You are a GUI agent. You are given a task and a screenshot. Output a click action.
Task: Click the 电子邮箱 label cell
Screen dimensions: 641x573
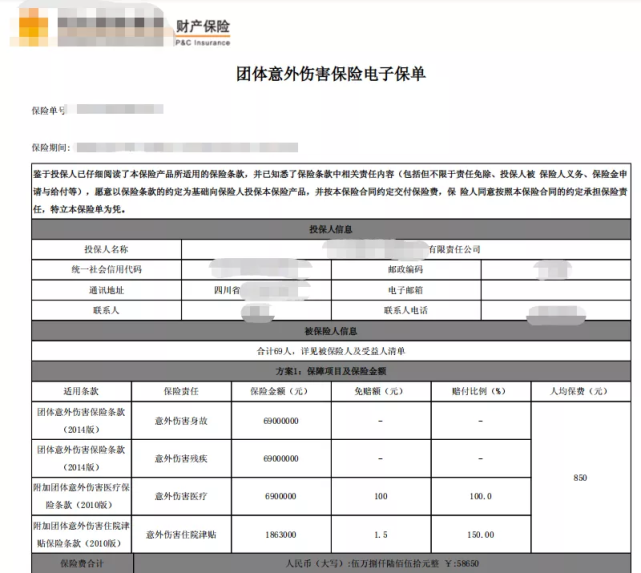(406, 290)
